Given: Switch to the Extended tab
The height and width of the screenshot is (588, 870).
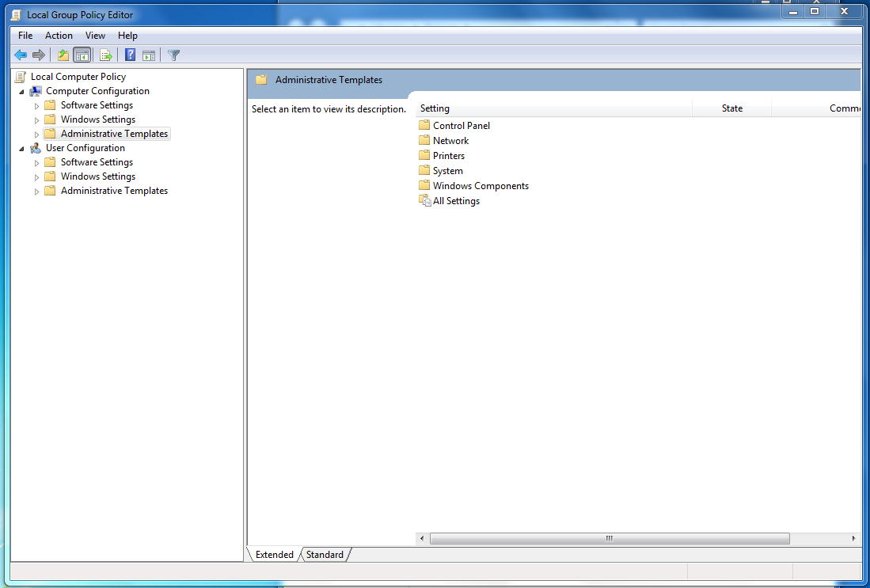Looking at the screenshot, I should [274, 554].
